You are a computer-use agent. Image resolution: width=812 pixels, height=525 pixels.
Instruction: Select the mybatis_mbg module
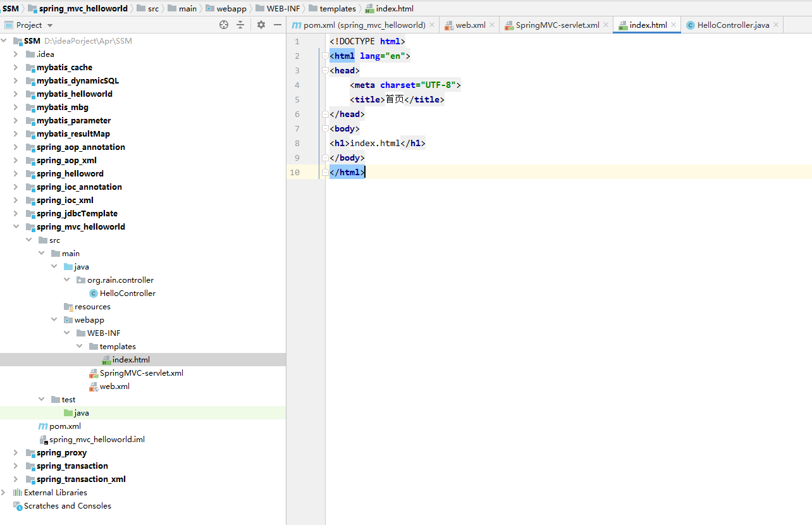[x=63, y=107]
